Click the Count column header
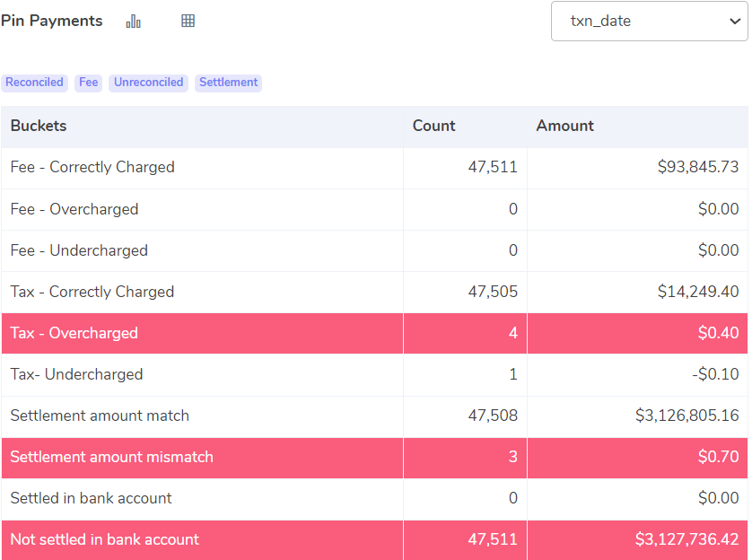 tap(433, 126)
